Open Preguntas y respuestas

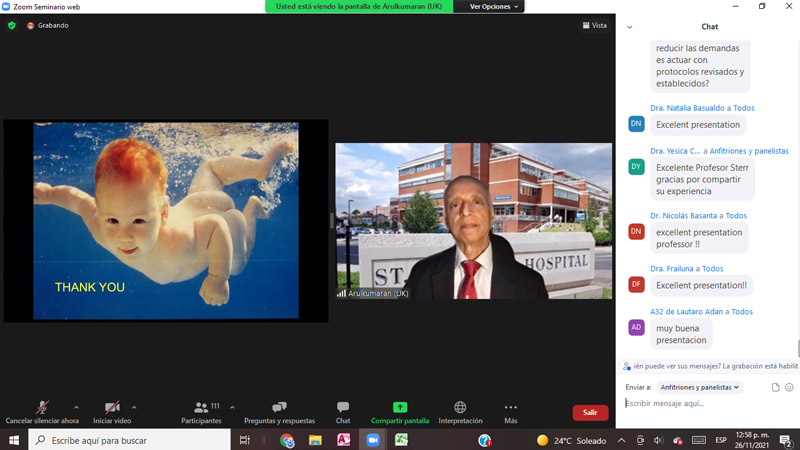[x=280, y=412]
